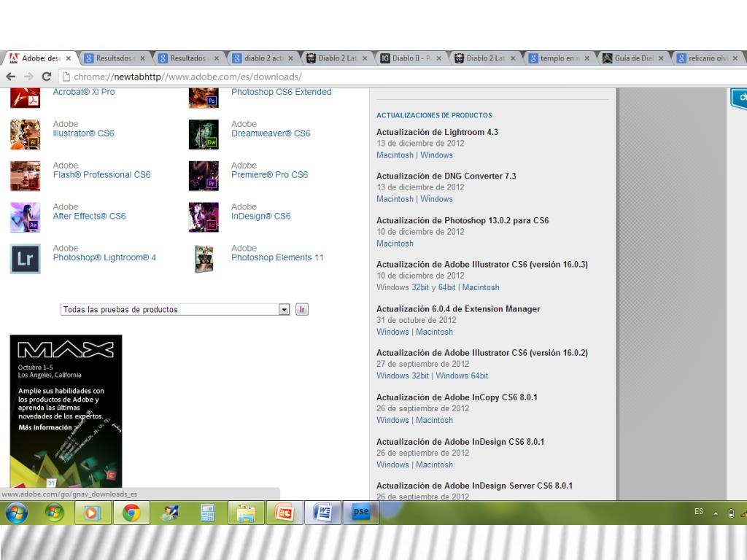Switch to Google Chrome in the taskbar
Screen dimensions: 747x560
point(131,513)
